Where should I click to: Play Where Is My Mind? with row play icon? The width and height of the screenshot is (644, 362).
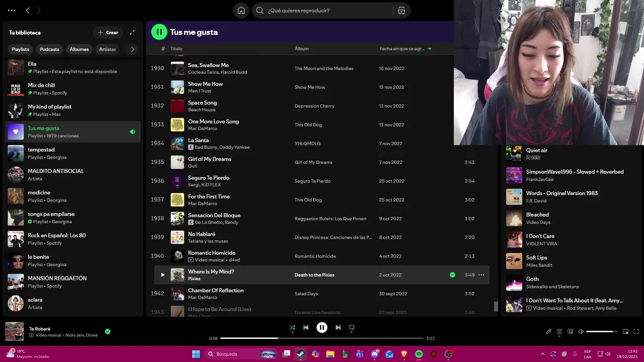click(163, 275)
